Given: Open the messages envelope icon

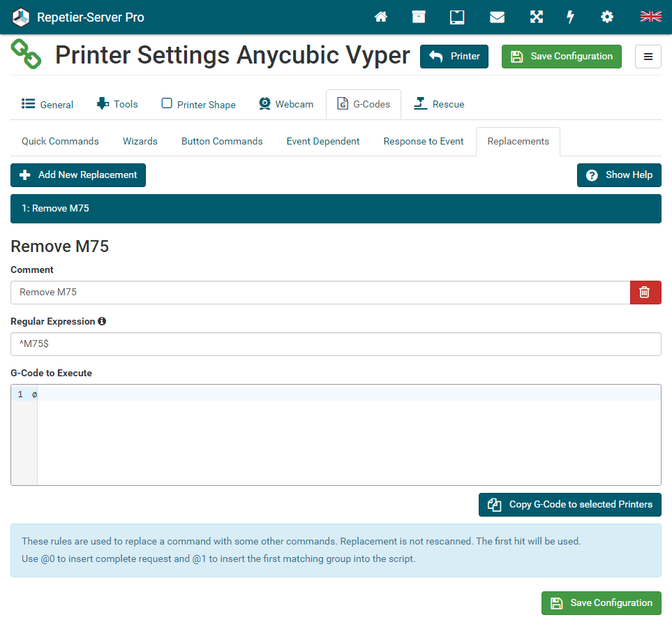Looking at the screenshot, I should 497,17.
